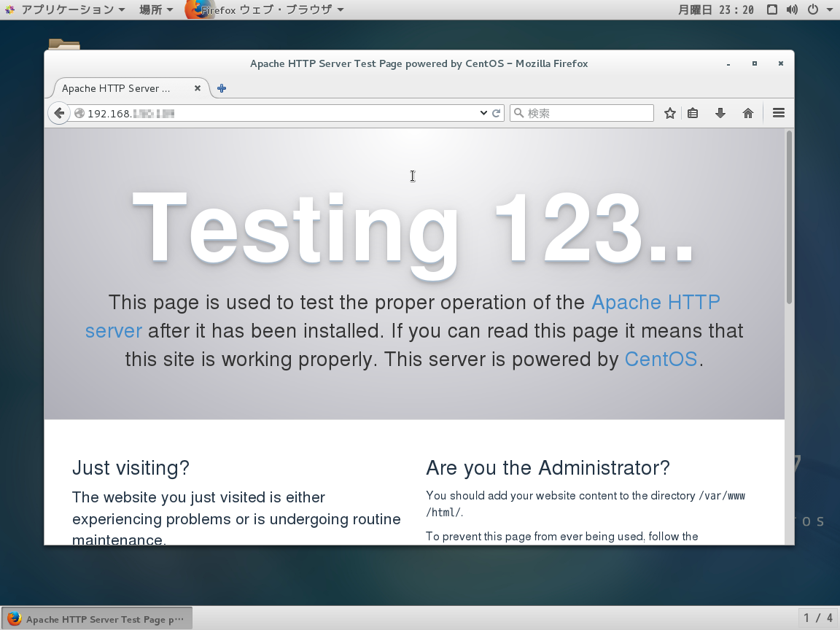This screenshot has height=630, width=840.
Task: Go to Firefox home page icon
Action: click(x=748, y=113)
